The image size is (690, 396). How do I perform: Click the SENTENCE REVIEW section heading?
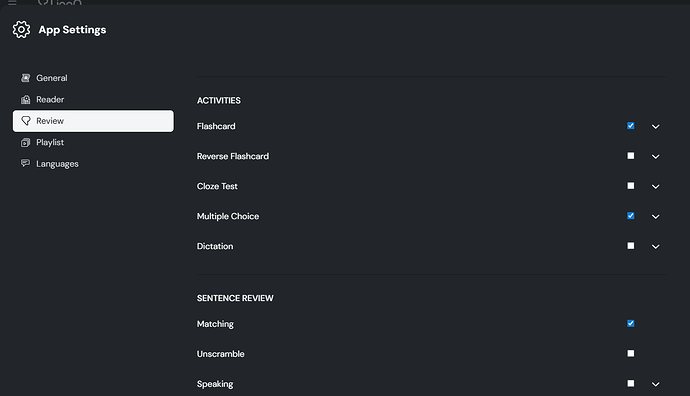pos(235,298)
